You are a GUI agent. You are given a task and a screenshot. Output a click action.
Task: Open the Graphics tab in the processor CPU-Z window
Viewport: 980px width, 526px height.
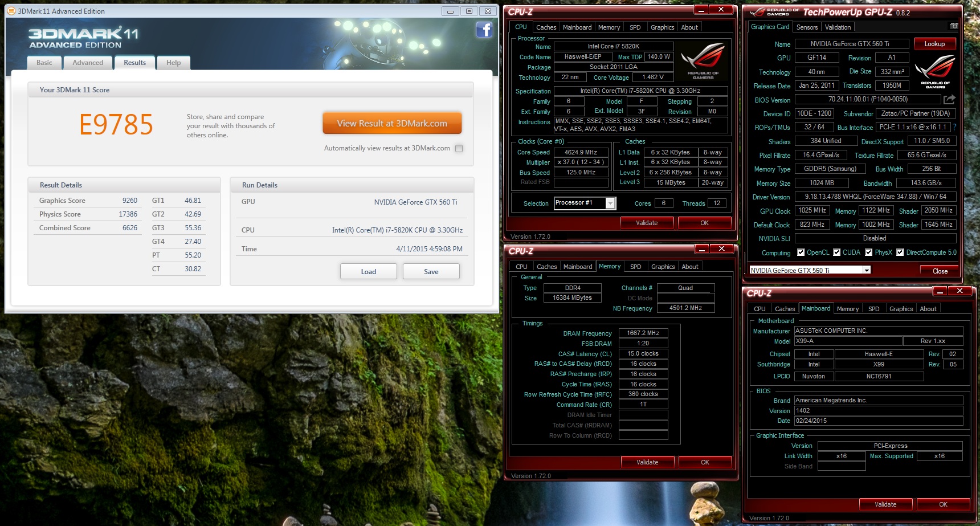pyautogui.click(x=663, y=27)
